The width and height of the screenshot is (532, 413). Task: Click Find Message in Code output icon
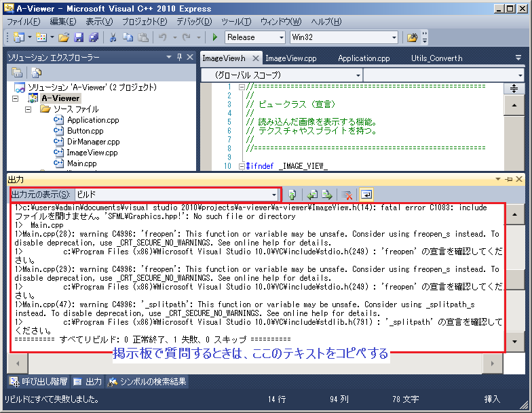292,195
